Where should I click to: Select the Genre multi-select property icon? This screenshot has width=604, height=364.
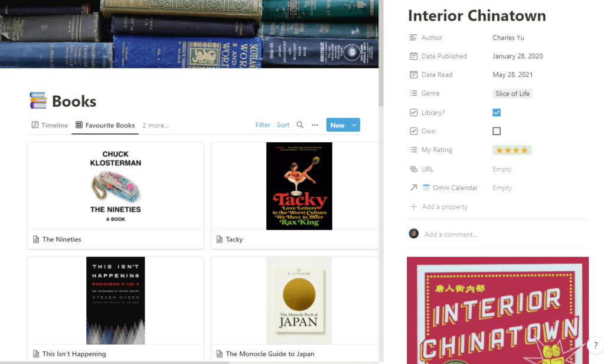coord(413,93)
